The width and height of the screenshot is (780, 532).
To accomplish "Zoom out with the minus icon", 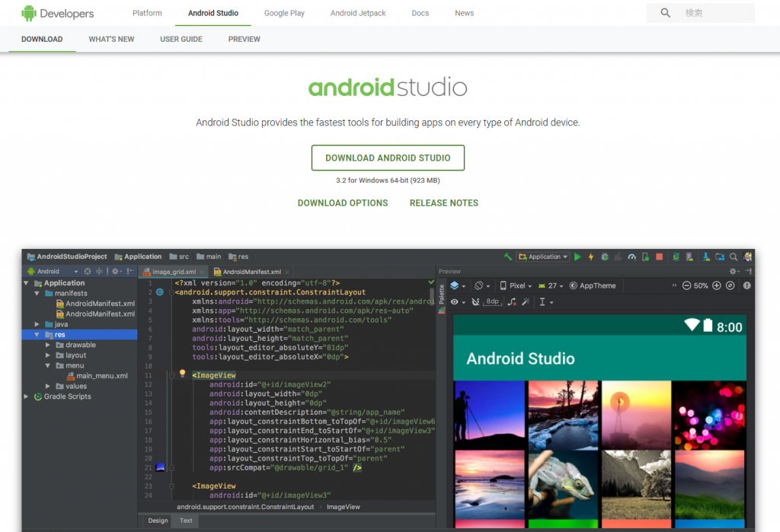I will click(x=686, y=285).
